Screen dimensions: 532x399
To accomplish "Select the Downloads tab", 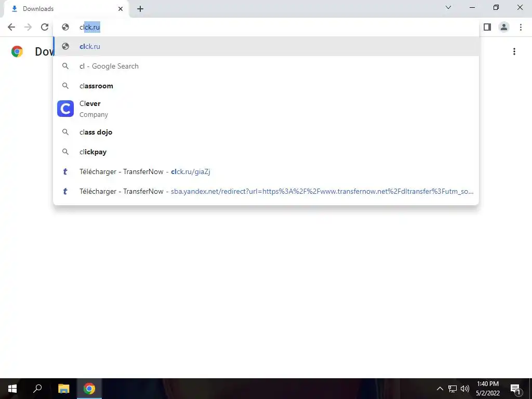I will point(66,9).
